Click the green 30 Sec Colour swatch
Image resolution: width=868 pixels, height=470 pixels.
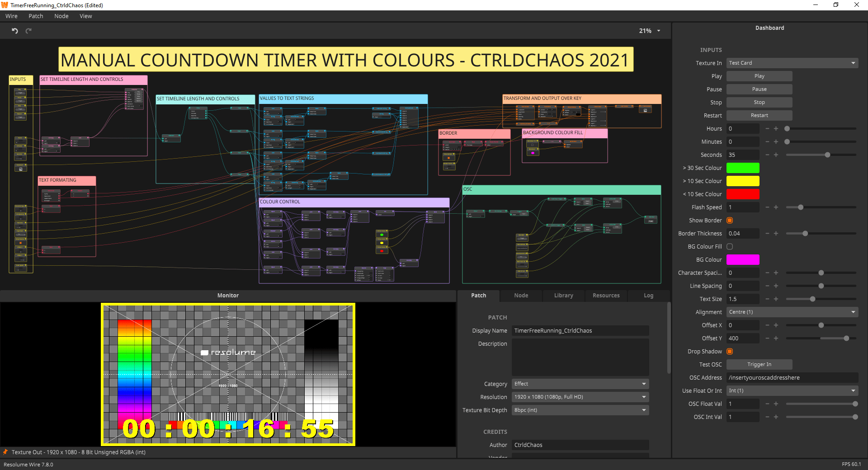[x=743, y=168]
